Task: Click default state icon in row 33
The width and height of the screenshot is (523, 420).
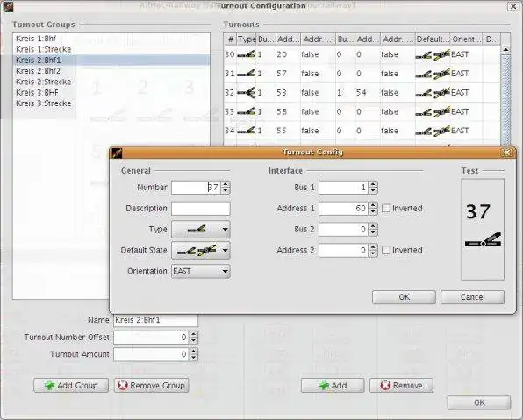Action: 433,111
